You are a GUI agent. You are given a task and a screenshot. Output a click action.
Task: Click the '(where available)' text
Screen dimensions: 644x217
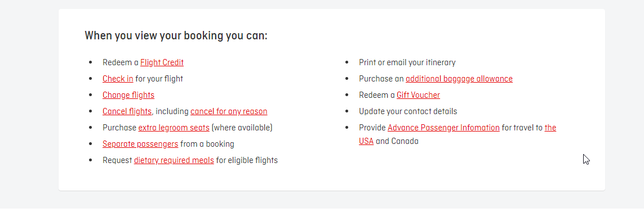pyautogui.click(x=242, y=128)
